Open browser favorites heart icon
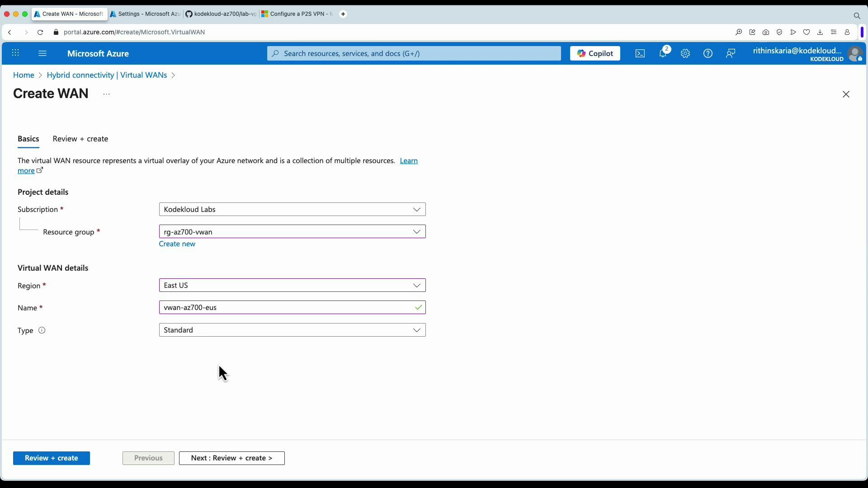 tap(807, 32)
